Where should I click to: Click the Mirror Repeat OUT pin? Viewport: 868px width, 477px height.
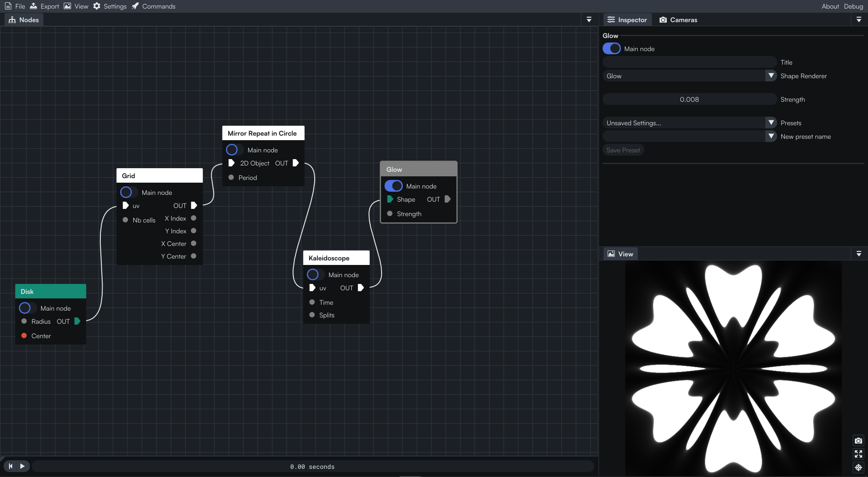(x=296, y=163)
